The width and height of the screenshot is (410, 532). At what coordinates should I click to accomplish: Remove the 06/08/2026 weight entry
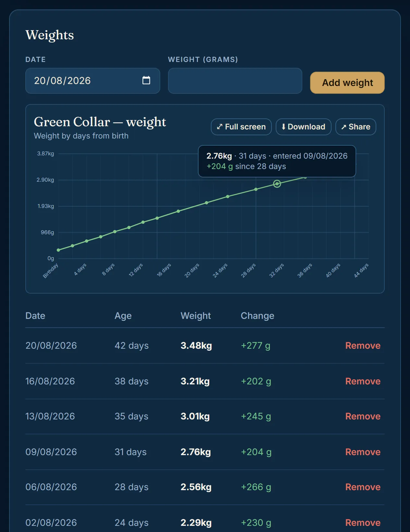tap(363, 487)
